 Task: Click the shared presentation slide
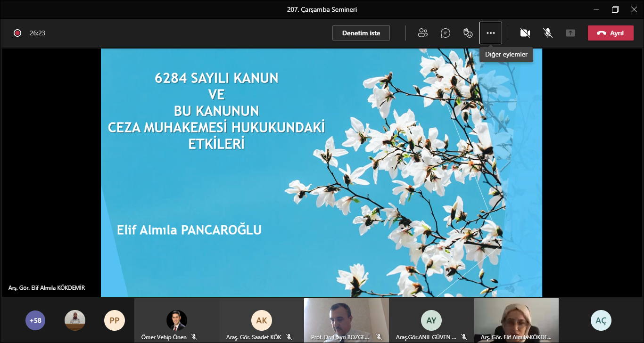321,172
